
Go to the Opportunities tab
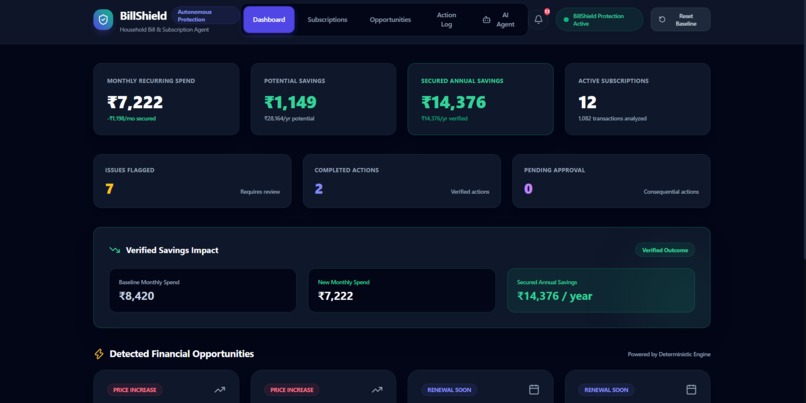point(390,20)
